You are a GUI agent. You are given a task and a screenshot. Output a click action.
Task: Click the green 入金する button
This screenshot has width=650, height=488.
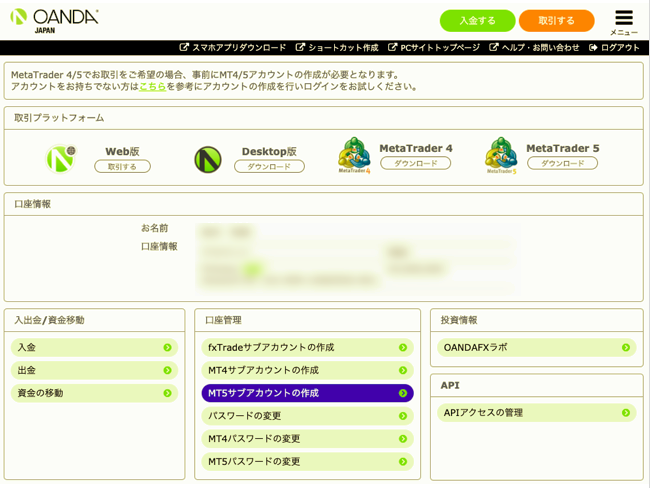477,21
